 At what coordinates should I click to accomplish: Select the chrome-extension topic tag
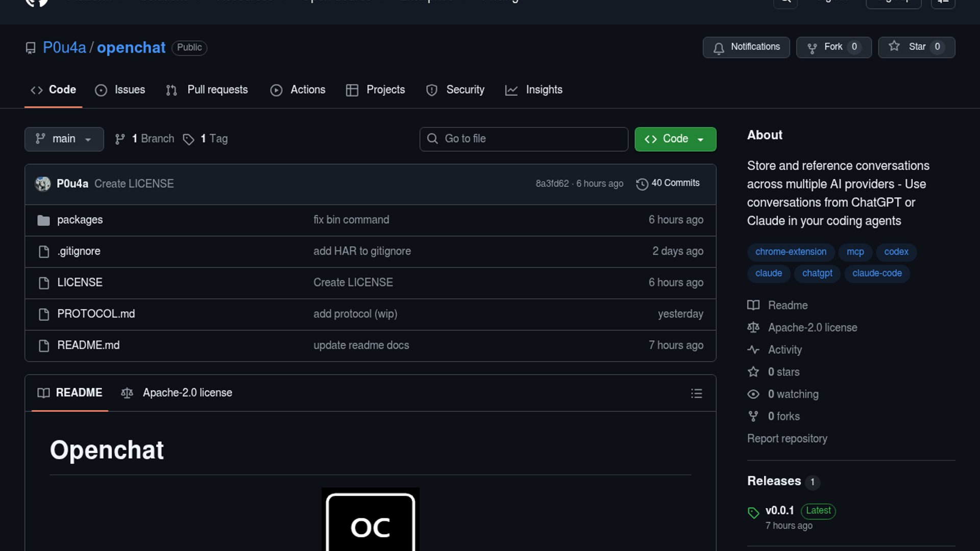790,252
